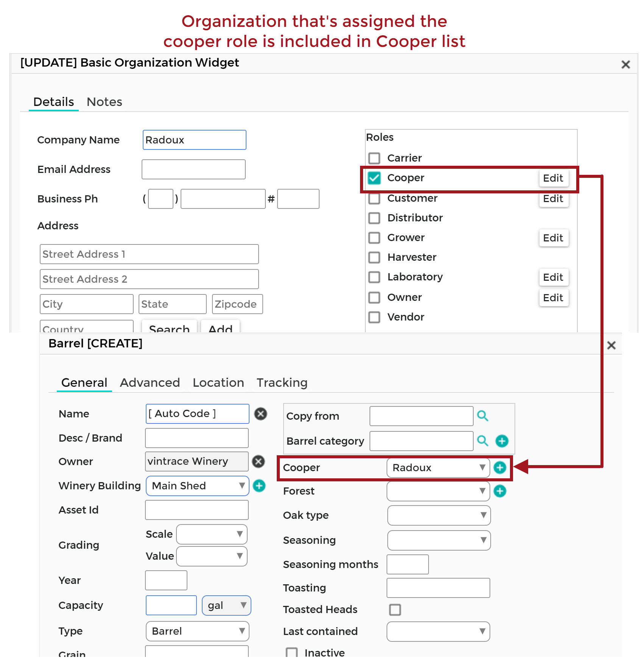Click the Company Name input field

pos(194,140)
